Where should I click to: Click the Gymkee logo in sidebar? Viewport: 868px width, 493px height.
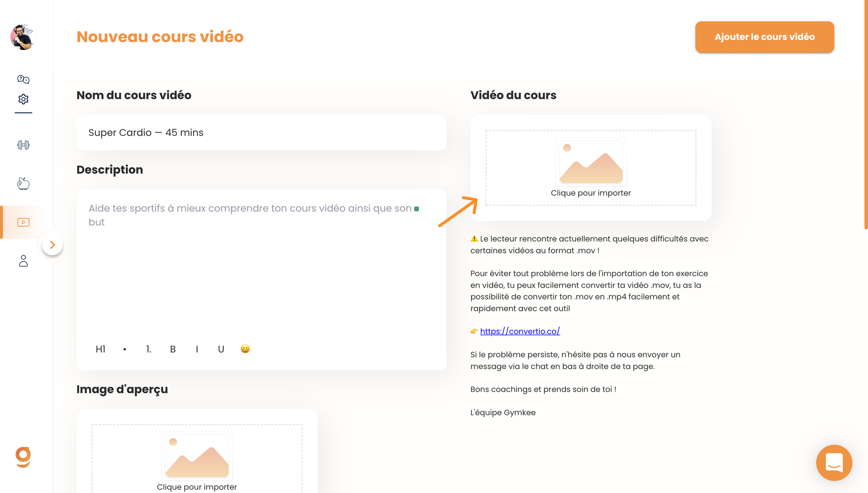(x=23, y=457)
